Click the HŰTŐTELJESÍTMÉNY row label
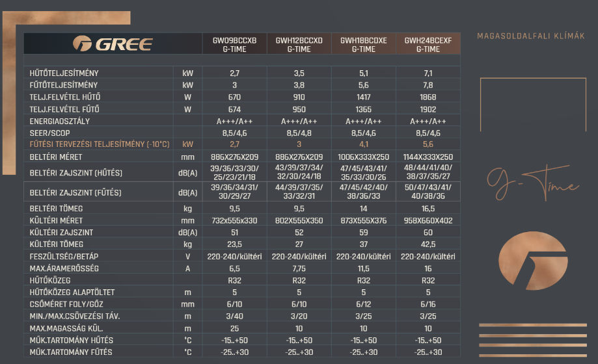The width and height of the screenshot is (598, 364). [64, 73]
